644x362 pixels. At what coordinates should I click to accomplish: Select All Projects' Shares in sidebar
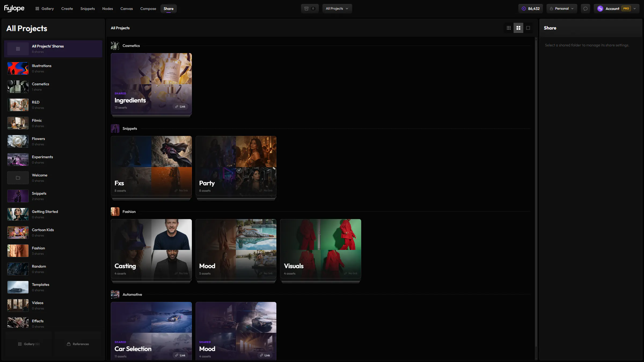pos(53,49)
